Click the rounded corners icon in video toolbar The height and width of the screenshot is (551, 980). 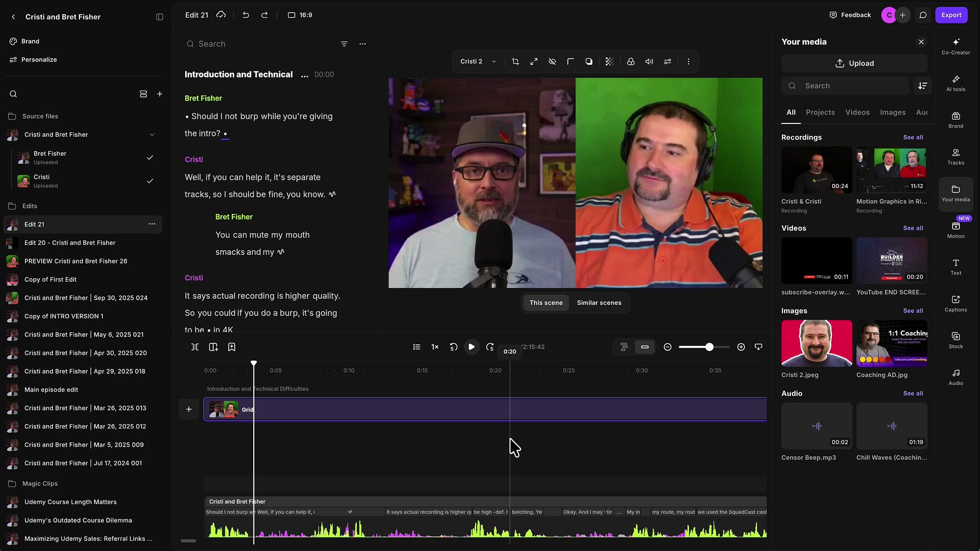570,62
